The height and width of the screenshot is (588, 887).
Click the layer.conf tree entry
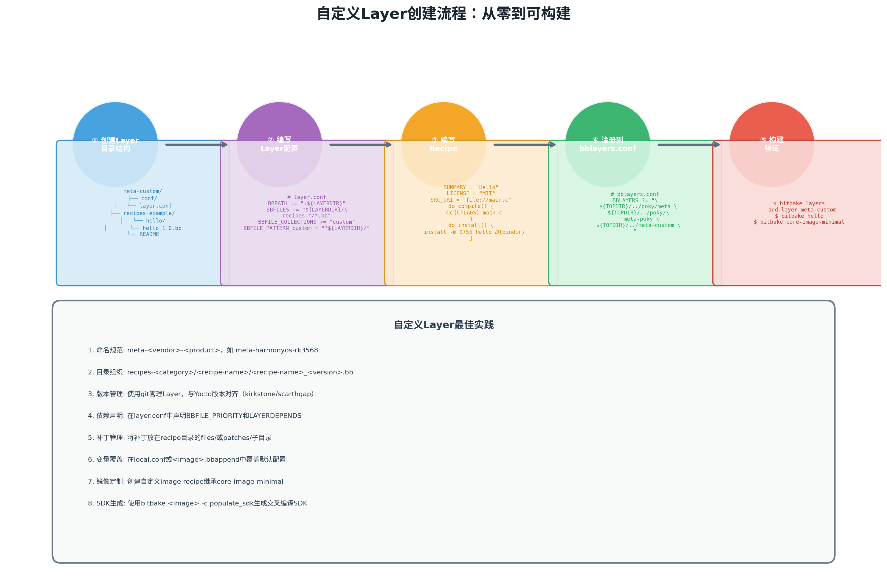143,206
